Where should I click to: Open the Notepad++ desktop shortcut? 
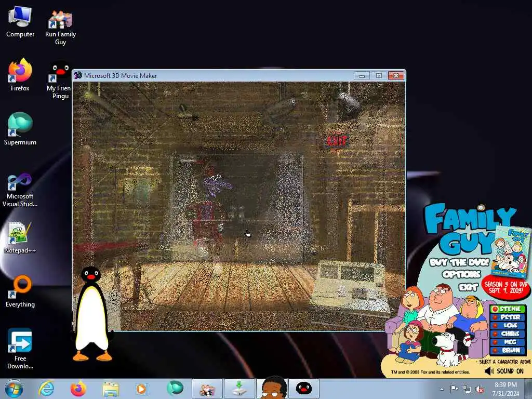coord(20,237)
